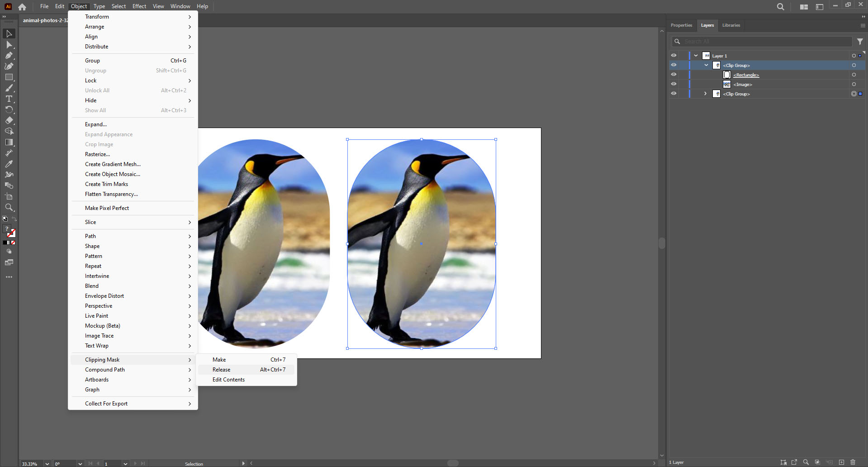Hide the <Rectangle> layer visibility
Image resolution: width=868 pixels, height=467 pixels.
pos(674,74)
